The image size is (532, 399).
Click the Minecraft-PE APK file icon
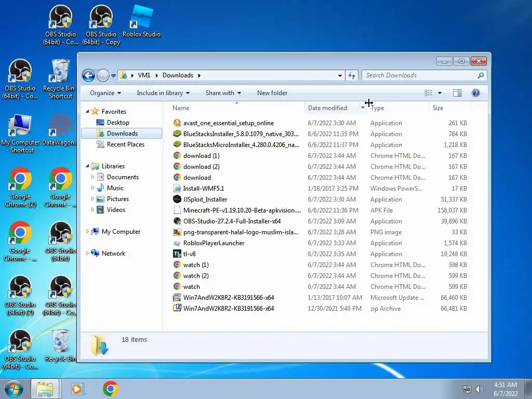177,210
